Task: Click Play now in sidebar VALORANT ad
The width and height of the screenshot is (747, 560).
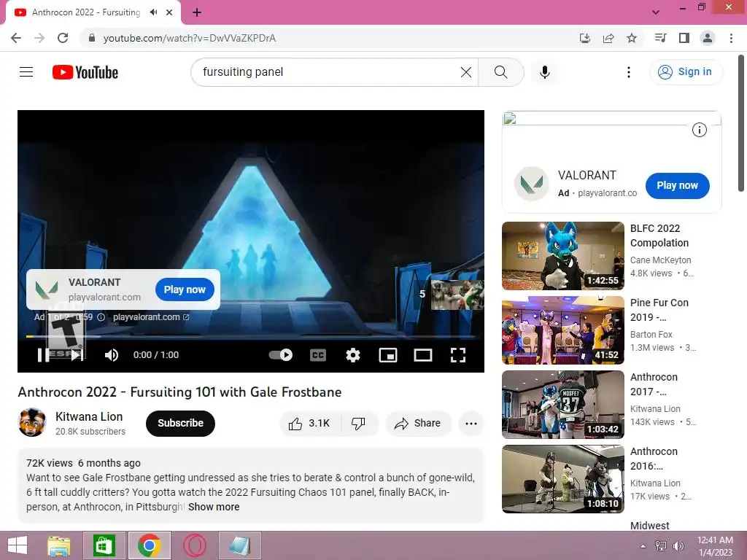Action: [677, 186]
